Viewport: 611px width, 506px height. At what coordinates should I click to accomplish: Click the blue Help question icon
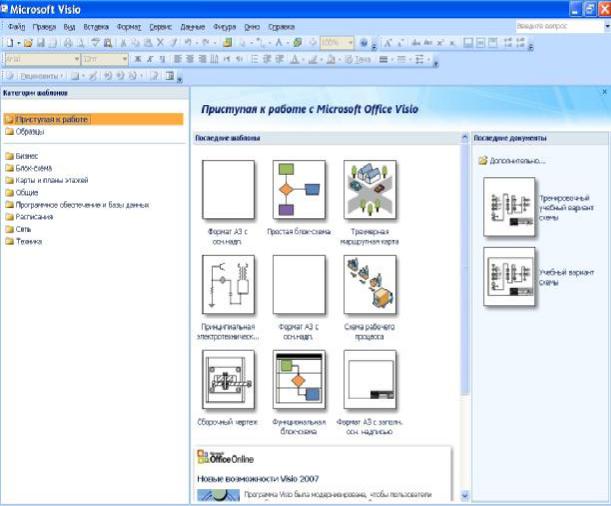[x=363, y=43]
